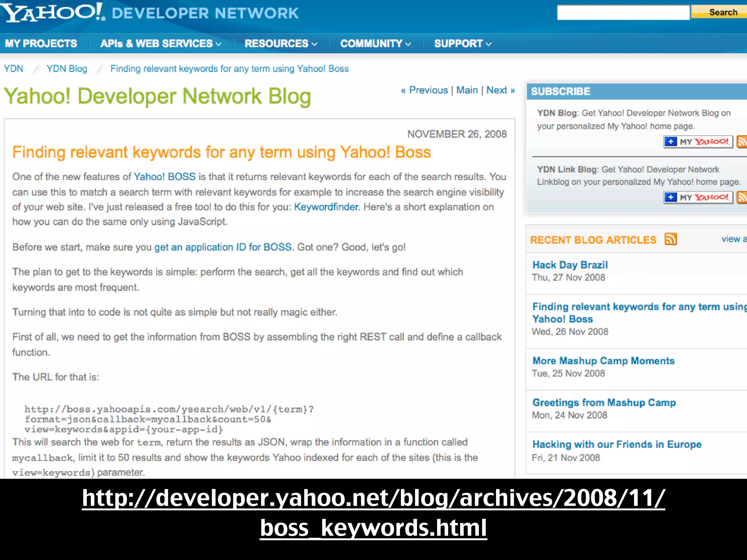Add YDN Blog with My Yahoo button
The height and width of the screenshot is (560, 747).
[x=698, y=141]
